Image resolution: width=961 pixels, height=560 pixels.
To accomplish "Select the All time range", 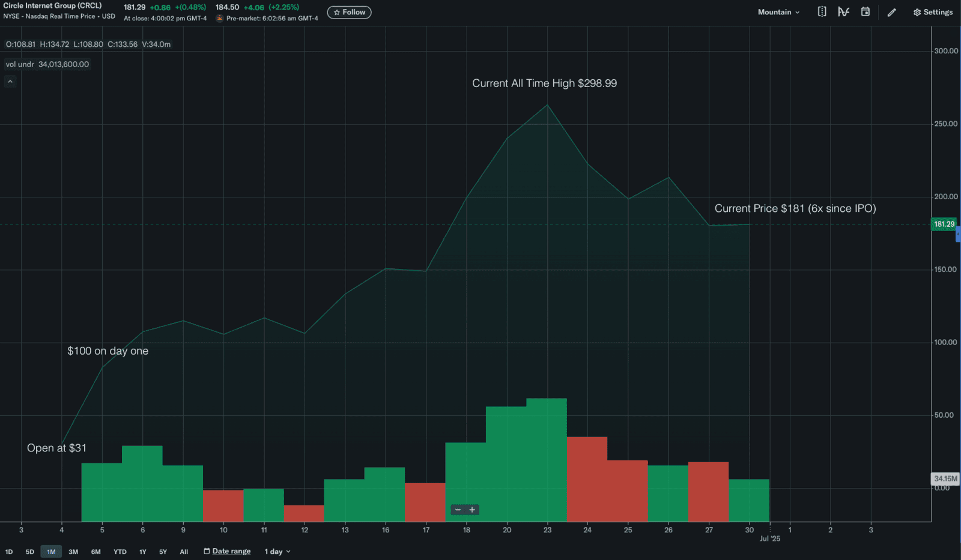I will 184,552.
